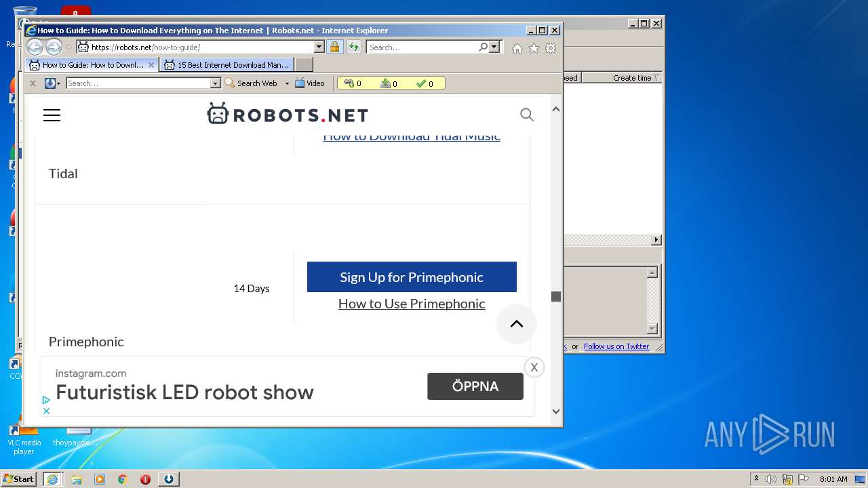Viewport: 868px width, 488px height.
Task: Open the Search Web dropdown arrow
Action: (287, 83)
